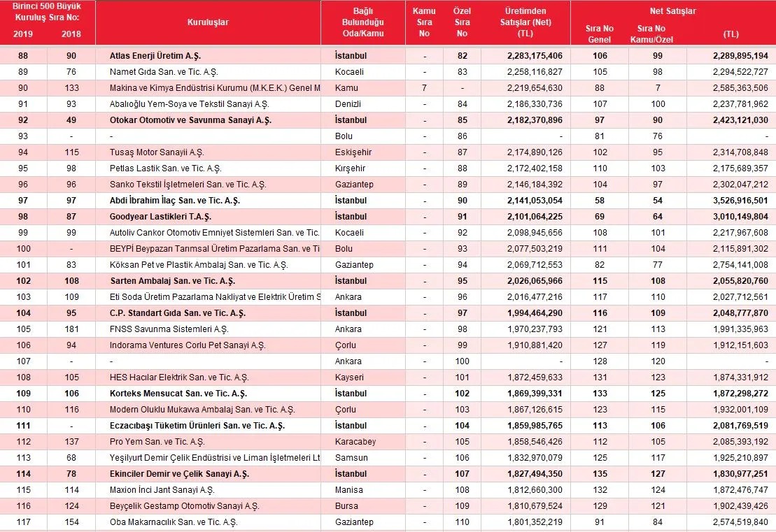This screenshot has width=776, height=532.
Task: Click the Birinci 500 Büyük Kuruluş header
Action: coord(47,12)
